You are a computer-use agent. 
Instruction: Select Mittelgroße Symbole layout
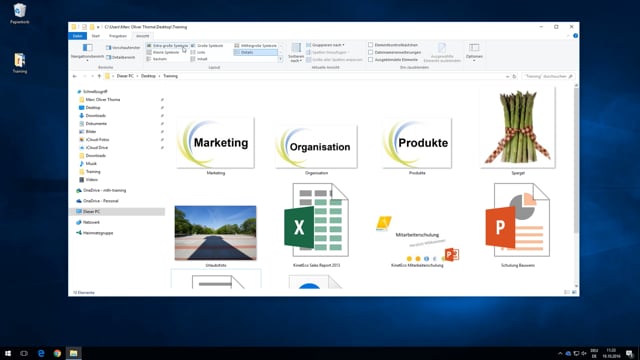click(x=256, y=46)
